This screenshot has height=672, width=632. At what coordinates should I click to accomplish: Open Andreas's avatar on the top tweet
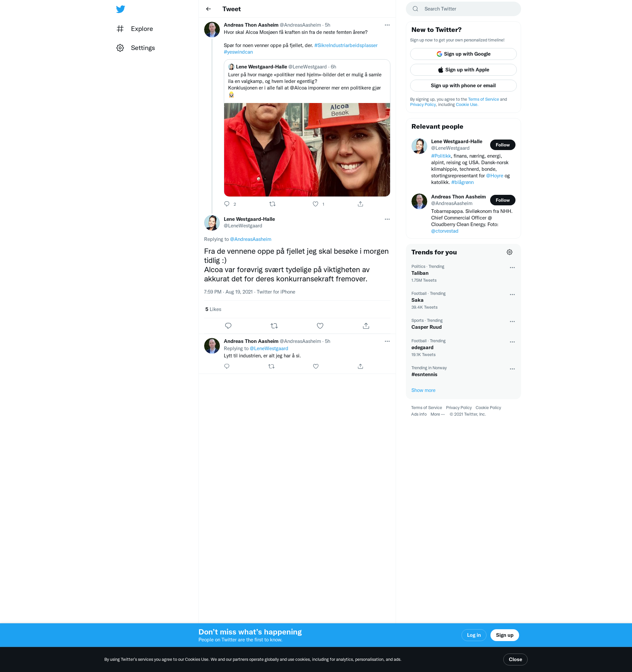click(x=212, y=29)
